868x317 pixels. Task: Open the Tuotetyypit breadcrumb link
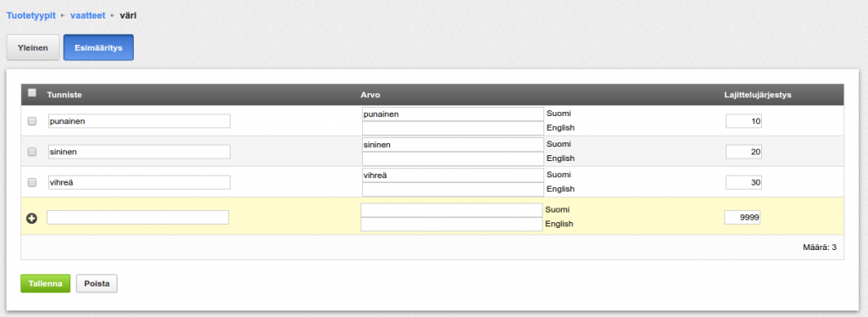point(31,15)
